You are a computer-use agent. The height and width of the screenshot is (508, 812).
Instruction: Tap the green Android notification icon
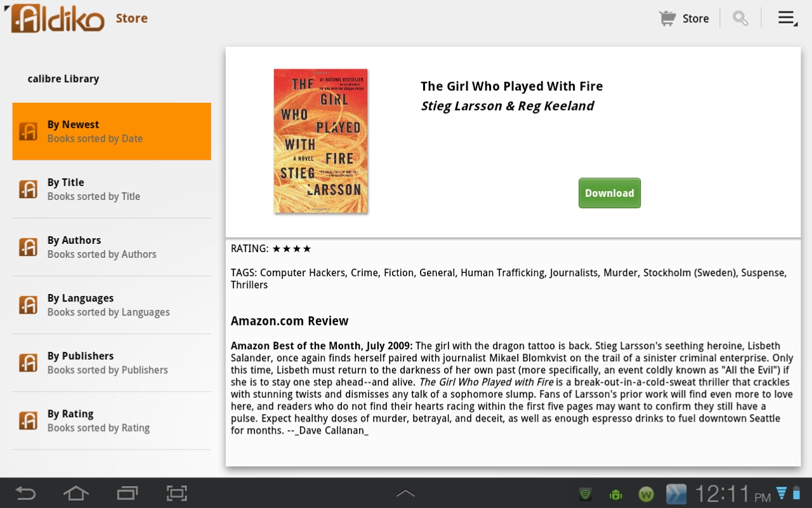pyautogui.click(x=615, y=494)
